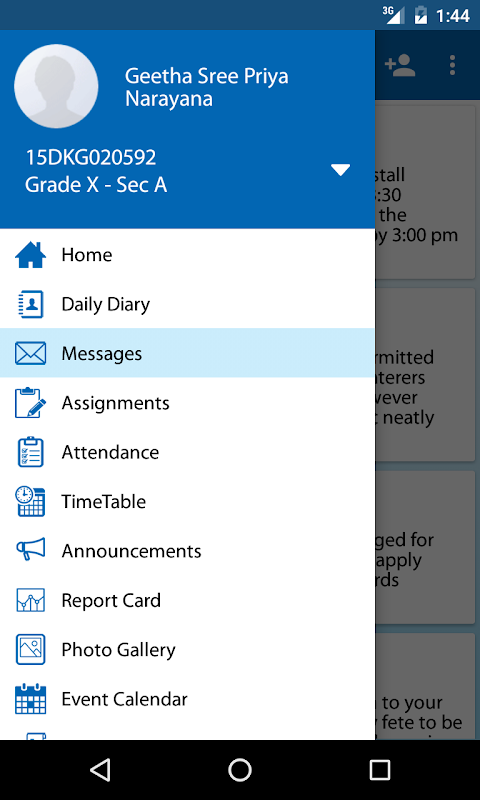
Task: Tap the add person icon
Action: (x=400, y=65)
